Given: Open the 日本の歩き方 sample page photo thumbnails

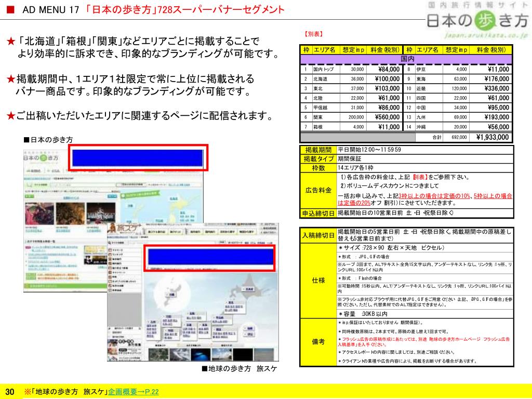Looking at the screenshot, I should [71, 214].
